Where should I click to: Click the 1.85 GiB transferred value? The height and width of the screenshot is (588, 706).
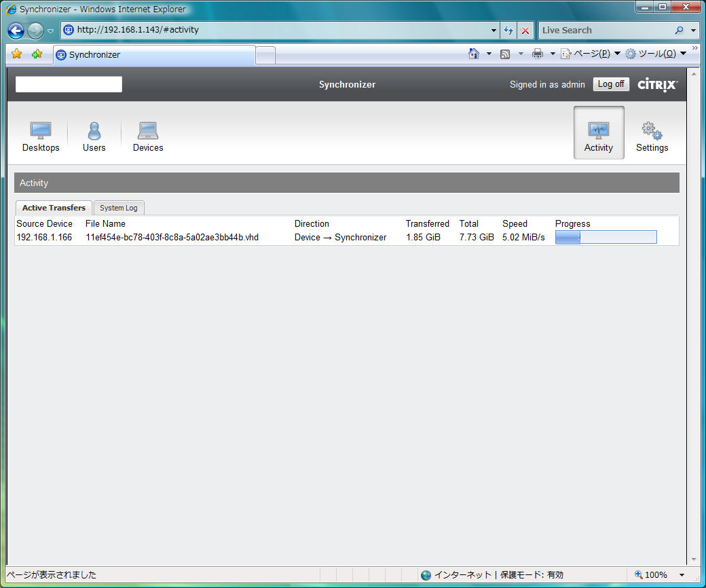point(423,237)
